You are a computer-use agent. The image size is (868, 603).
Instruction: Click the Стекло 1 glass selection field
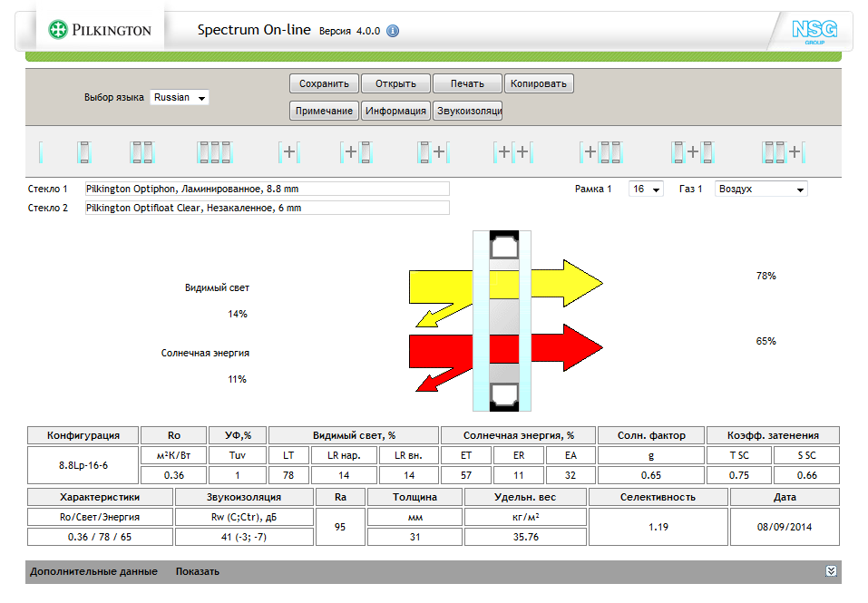tap(268, 190)
